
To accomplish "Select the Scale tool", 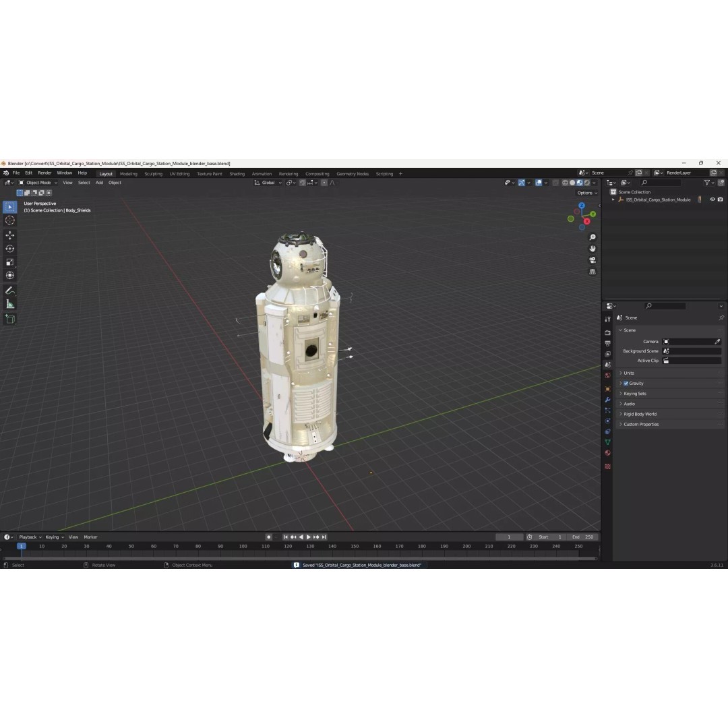I will (x=9, y=262).
